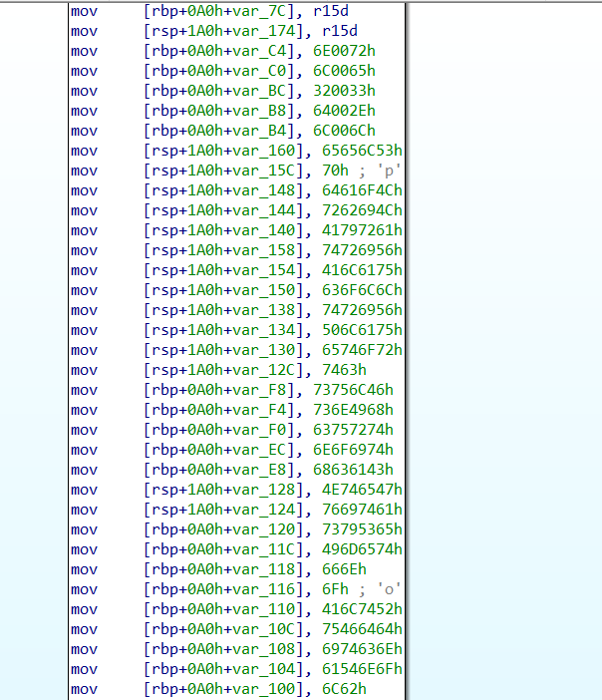Click the constant 496D6574h
Viewport: 602px width, 700px height.
362,549
